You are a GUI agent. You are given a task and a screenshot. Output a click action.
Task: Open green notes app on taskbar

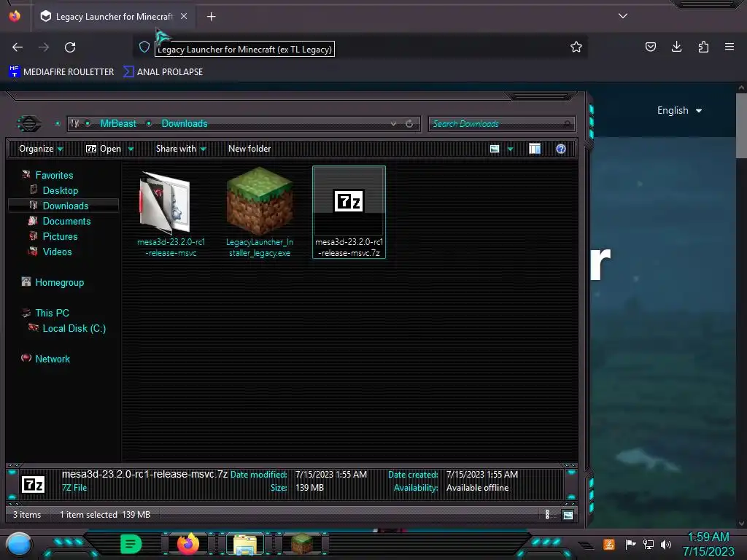131,544
